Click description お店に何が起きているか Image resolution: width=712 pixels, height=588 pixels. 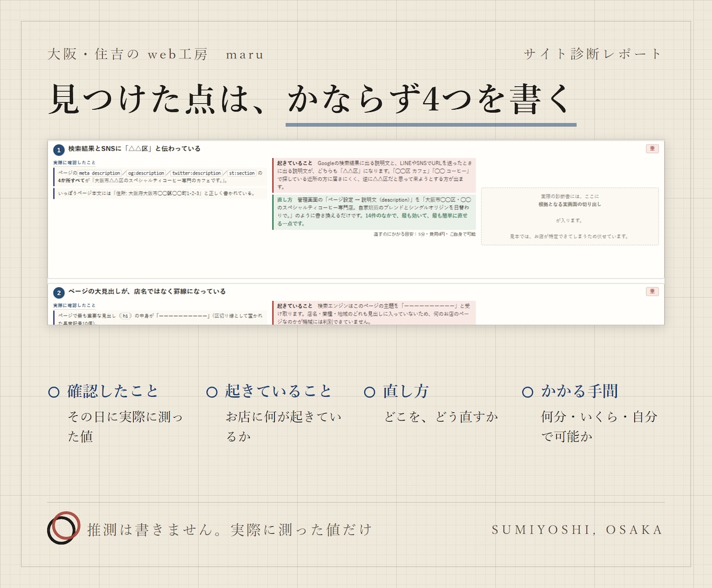point(284,427)
